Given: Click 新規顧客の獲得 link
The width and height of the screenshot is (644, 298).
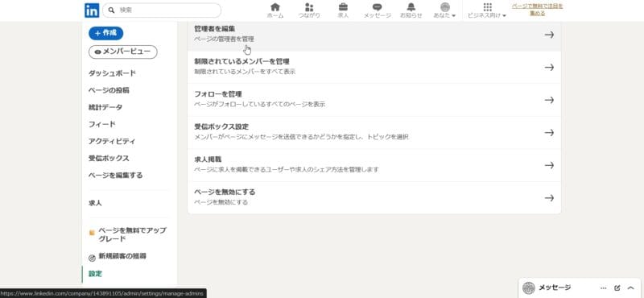Looking at the screenshot, I should pyautogui.click(x=122, y=256).
